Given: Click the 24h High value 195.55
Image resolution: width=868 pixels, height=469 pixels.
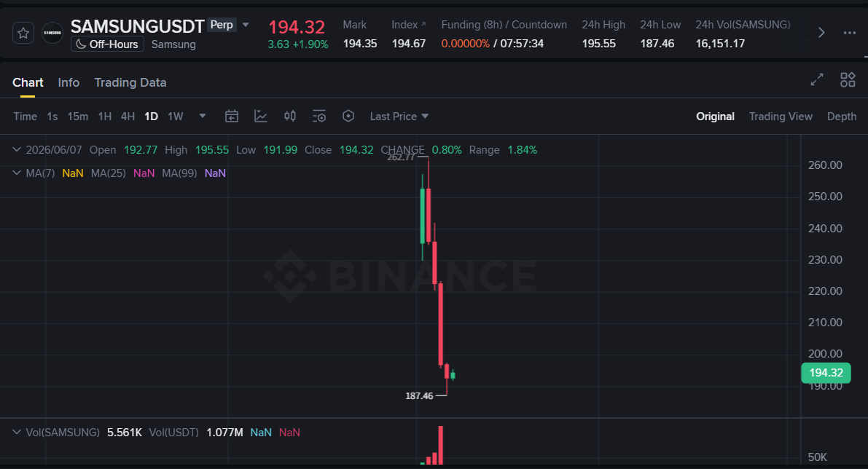Looking at the screenshot, I should [x=598, y=44].
